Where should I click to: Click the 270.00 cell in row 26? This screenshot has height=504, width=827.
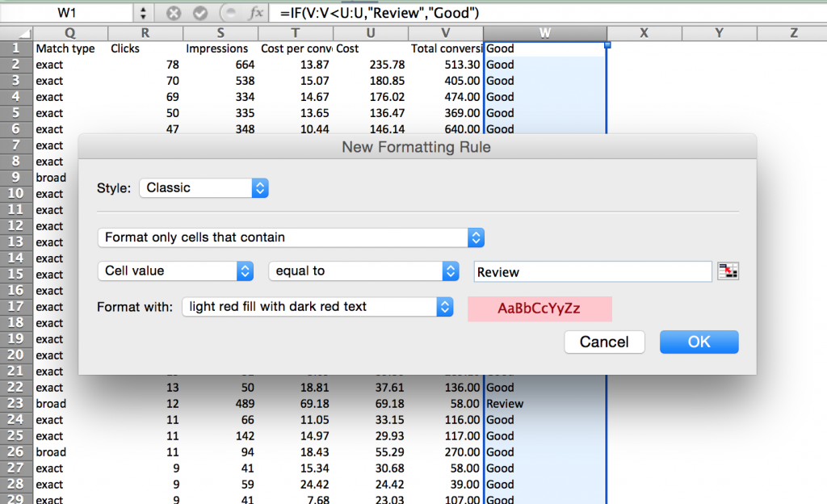pyautogui.click(x=446, y=452)
